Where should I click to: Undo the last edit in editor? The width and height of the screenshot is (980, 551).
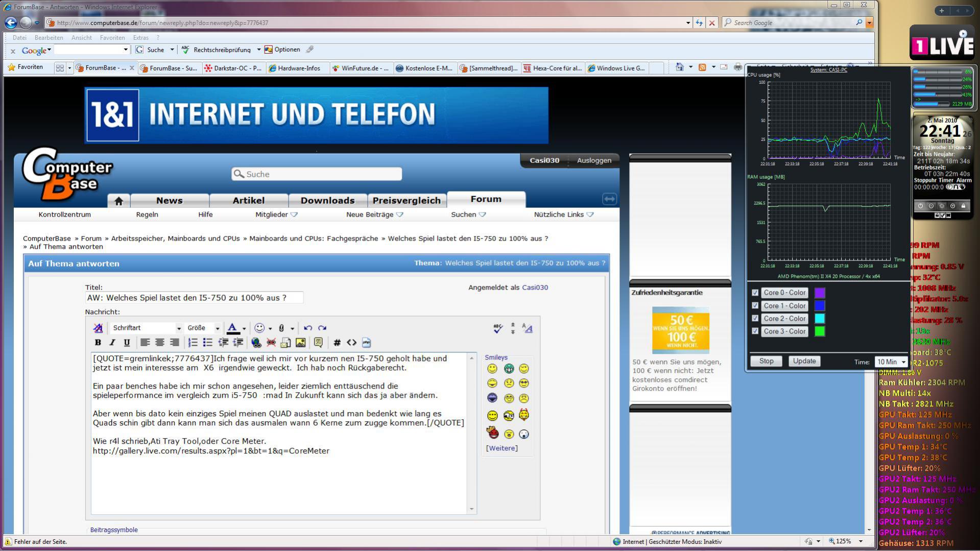coord(308,328)
